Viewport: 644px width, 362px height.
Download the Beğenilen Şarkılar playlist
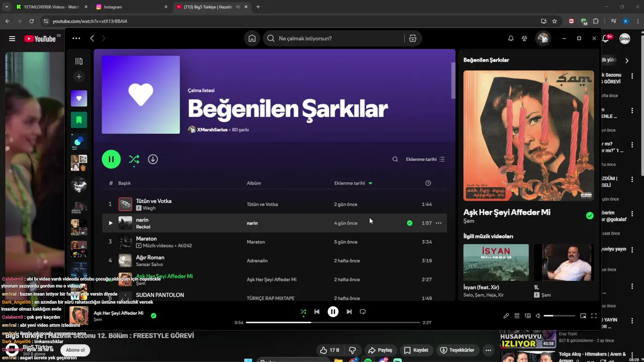pyautogui.click(x=153, y=159)
